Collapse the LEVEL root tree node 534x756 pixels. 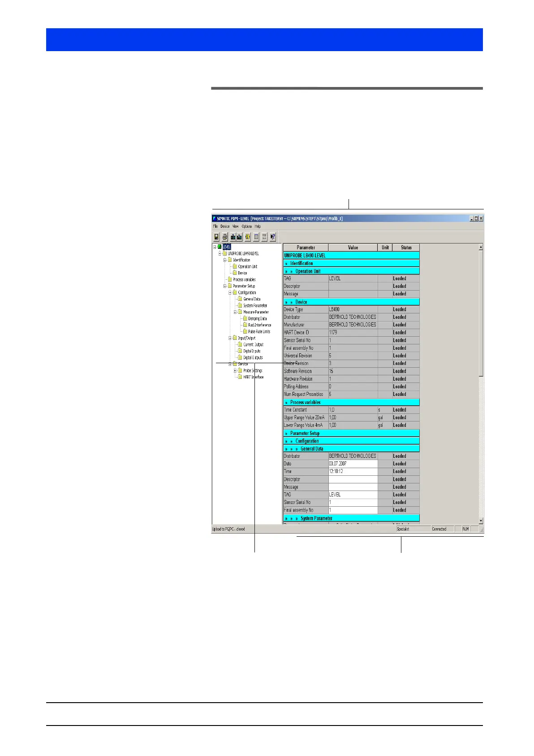pos(215,247)
